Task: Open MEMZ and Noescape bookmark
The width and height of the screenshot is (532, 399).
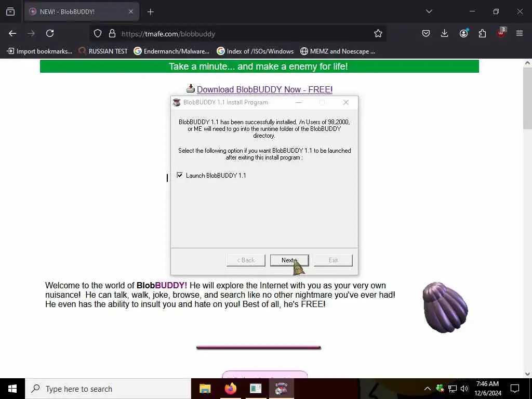Action: pyautogui.click(x=338, y=51)
